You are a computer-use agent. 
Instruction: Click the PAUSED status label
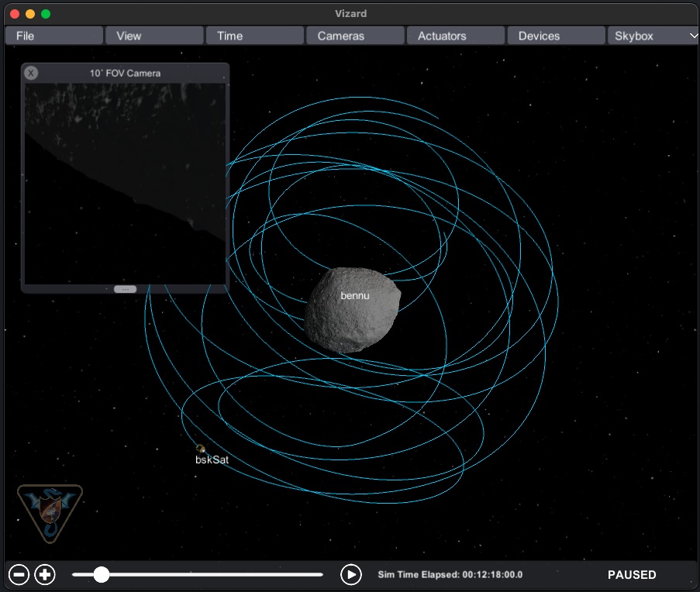[x=632, y=575]
